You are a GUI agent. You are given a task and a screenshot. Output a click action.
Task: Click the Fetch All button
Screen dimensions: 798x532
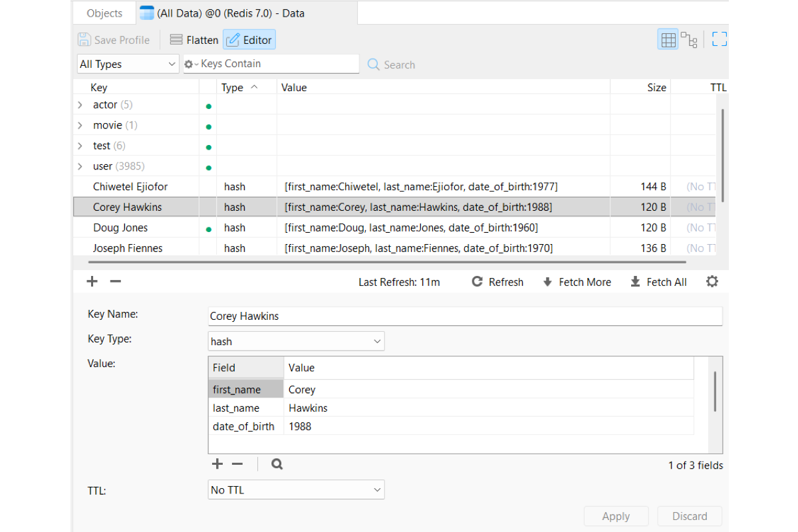658,282
